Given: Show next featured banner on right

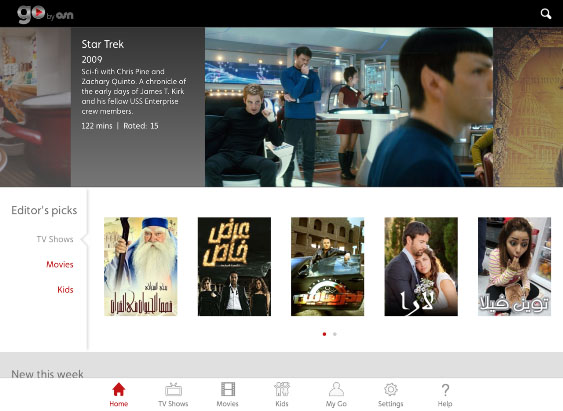Looking at the screenshot, I should click(528, 107).
